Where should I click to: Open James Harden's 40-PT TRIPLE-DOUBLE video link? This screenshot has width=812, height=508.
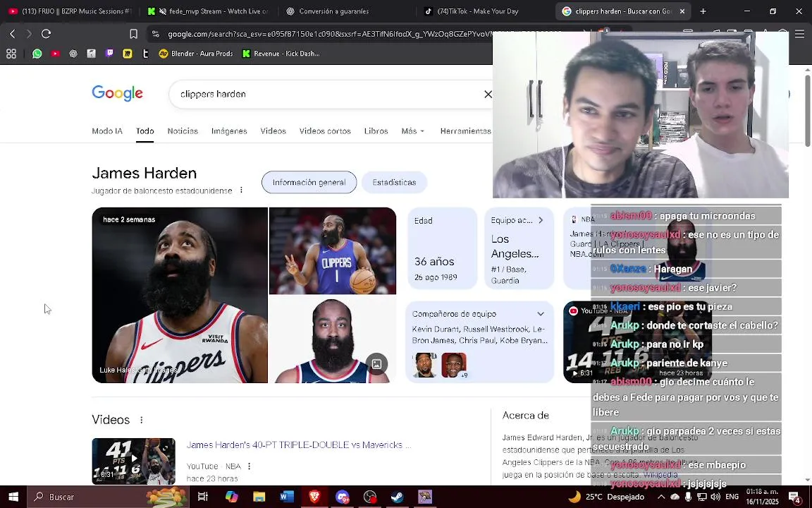click(x=299, y=445)
